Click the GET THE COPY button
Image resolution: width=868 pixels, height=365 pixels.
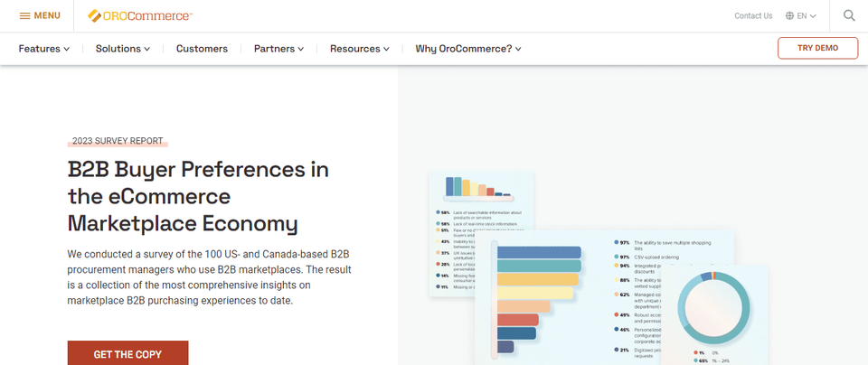(x=127, y=353)
